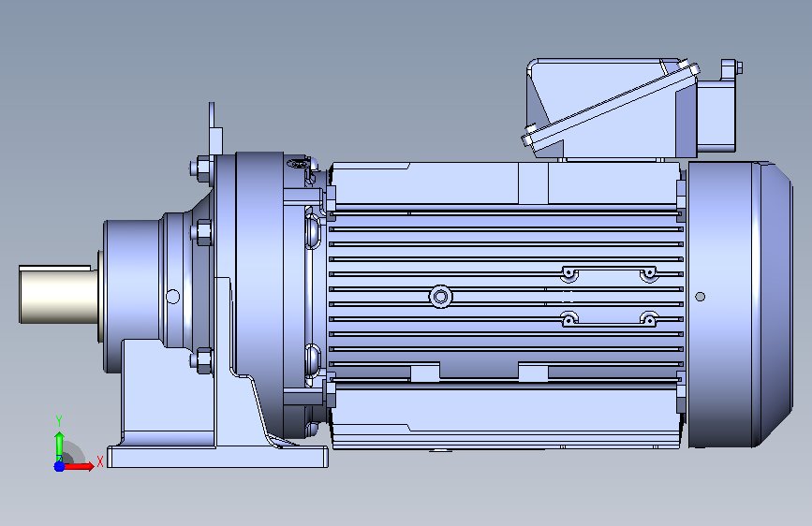Select the upper nameplate bracket on the motor fins
This screenshot has height=526, width=812.
(609, 274)
